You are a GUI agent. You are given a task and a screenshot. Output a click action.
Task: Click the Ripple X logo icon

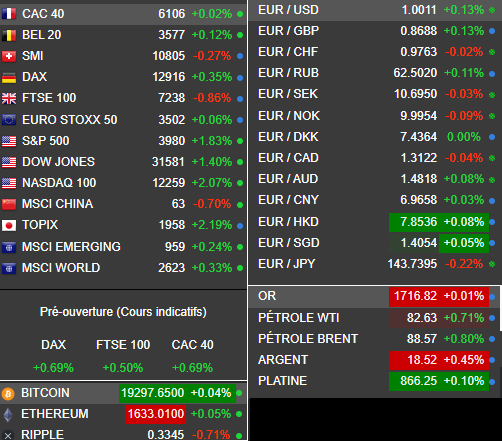[8, 435]
